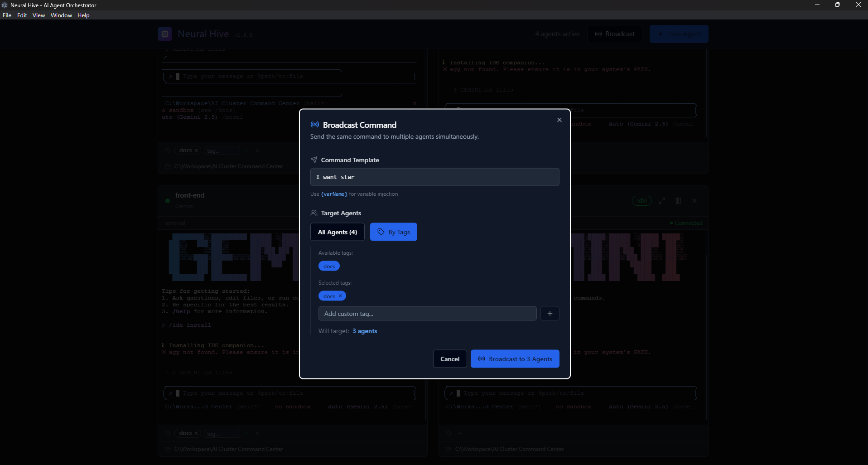The image size is (868, 465).
Task: Click the Idle status badge
Action: coord(642,201)
